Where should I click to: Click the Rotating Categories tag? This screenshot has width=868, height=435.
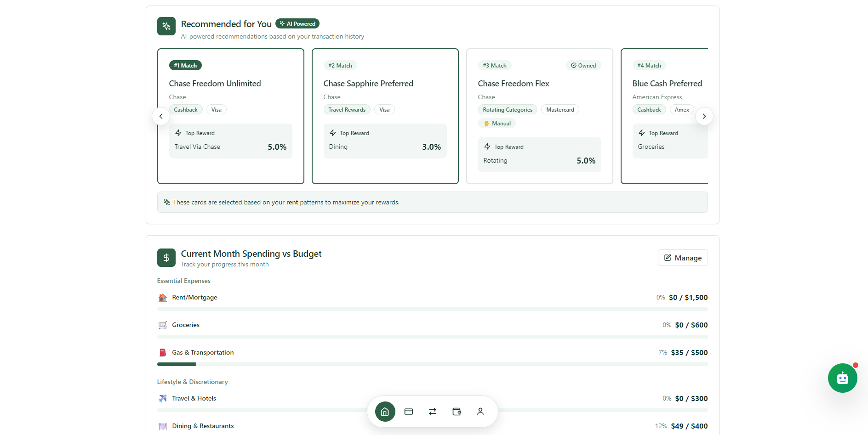(508, 109)
